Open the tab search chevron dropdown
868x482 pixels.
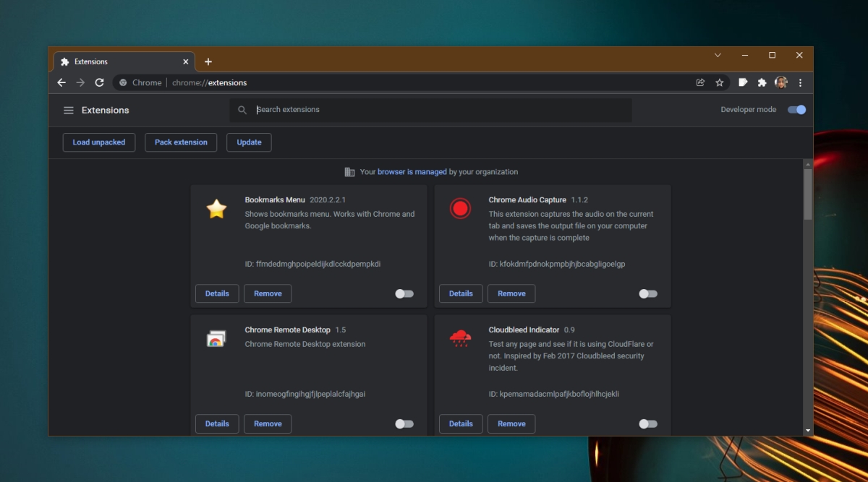(718, 56)
